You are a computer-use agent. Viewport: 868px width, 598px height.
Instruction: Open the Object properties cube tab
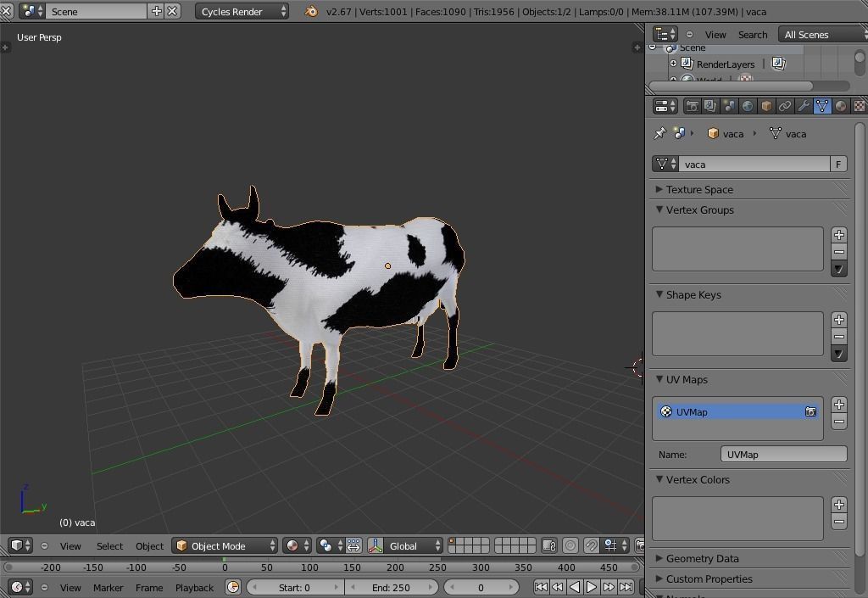tap(766, 106)
